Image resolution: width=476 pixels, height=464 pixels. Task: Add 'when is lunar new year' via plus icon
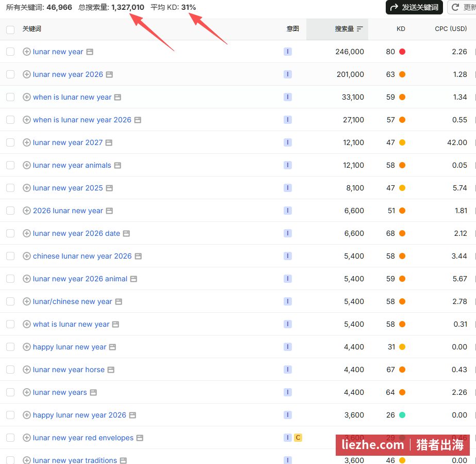27,97
